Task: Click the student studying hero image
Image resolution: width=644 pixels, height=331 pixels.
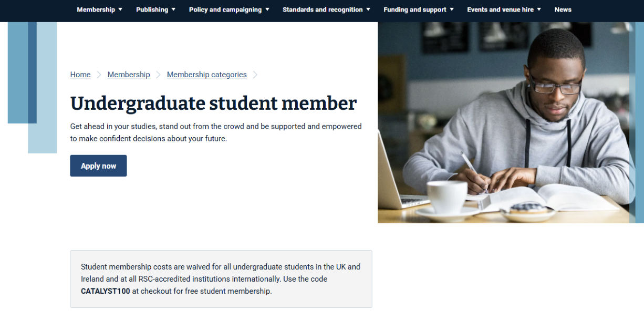Action: click(x=504, y=122)
